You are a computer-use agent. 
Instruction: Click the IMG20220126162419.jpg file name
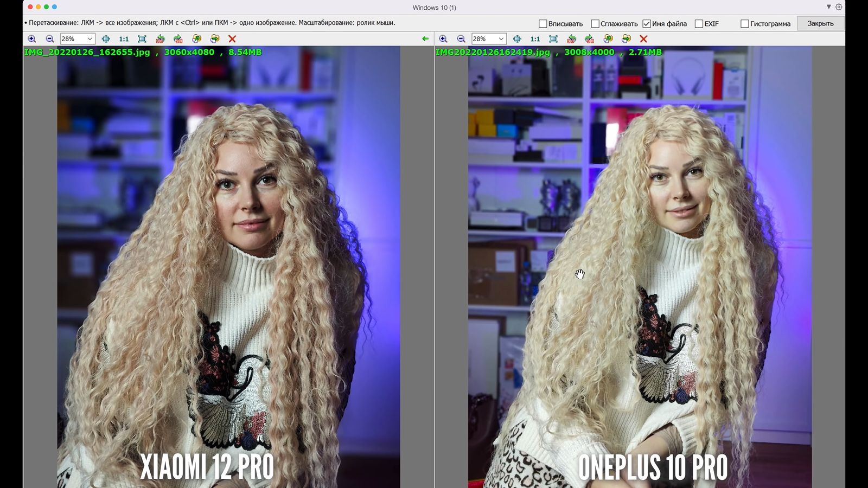tap(493, 52)
